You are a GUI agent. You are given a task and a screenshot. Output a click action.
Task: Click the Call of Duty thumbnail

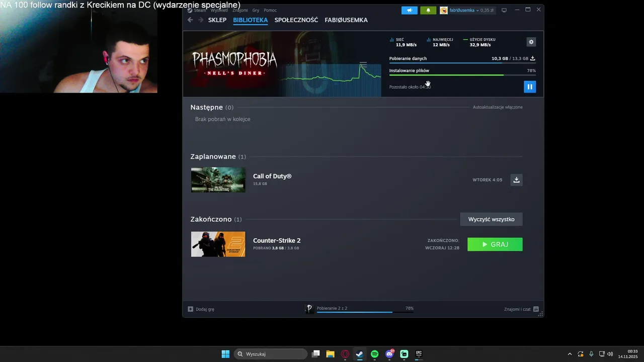218,180
